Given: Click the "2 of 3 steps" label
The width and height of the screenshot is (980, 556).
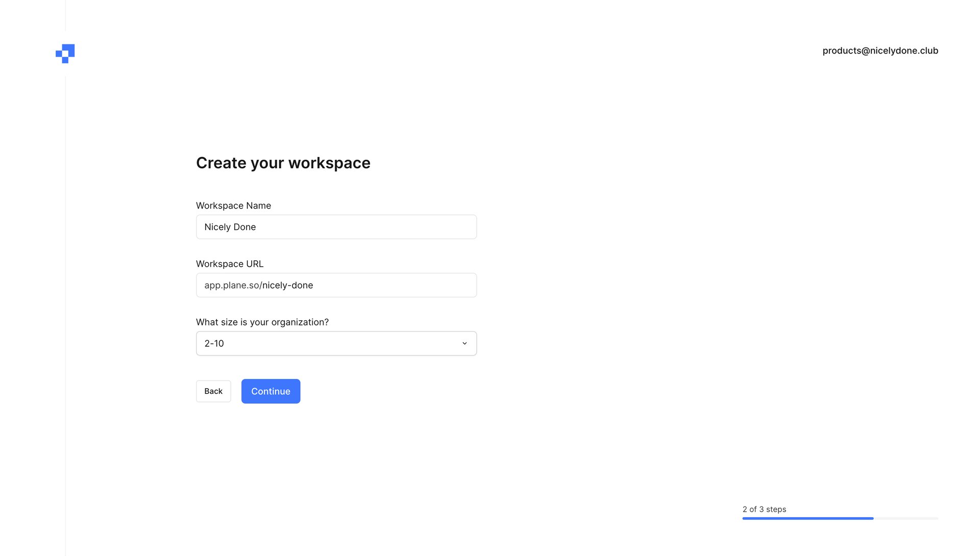Looking at the screenshot, I should tap(764, 509).
